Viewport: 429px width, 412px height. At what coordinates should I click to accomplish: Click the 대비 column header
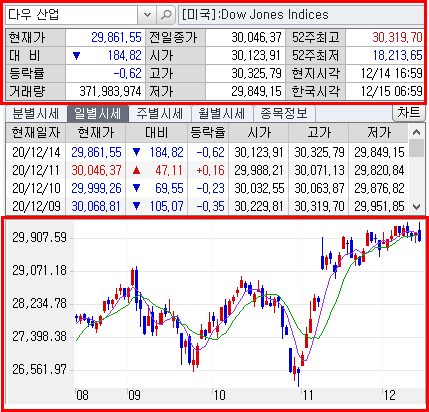coord(157,133)
